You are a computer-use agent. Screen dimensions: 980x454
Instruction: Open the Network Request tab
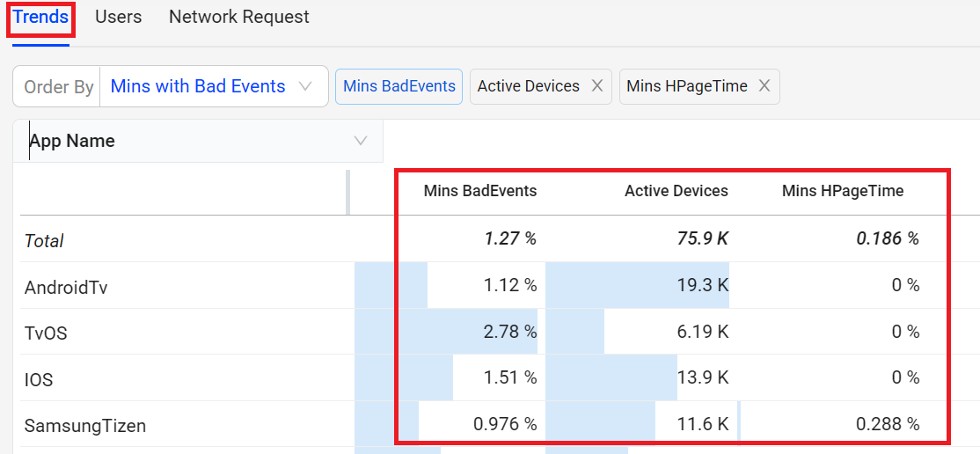[238, 17]
